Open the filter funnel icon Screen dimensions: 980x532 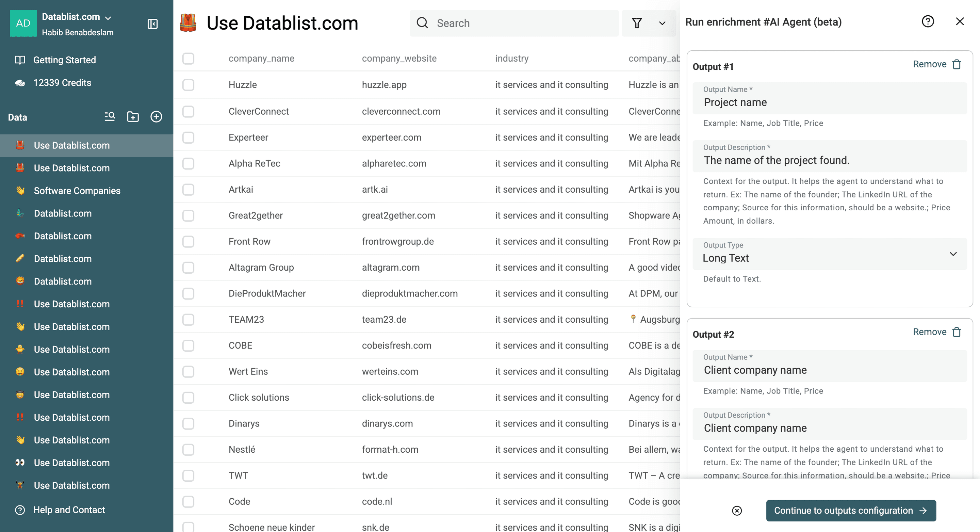tap(637, 23)
